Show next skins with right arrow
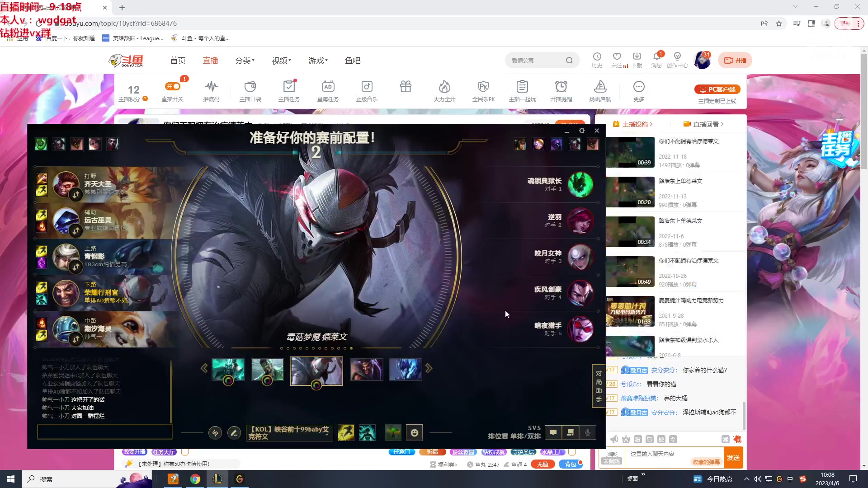 pyautogui.click(x=429, y=369)
